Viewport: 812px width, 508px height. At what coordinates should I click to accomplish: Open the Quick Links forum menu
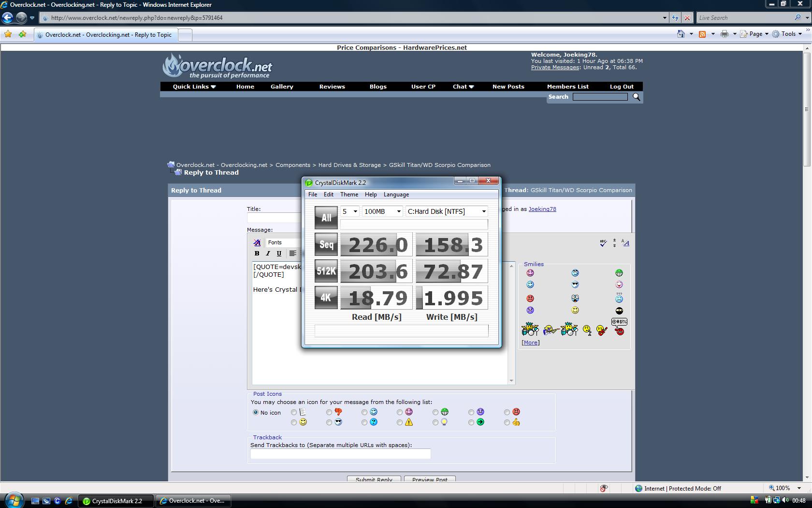pyautogui.click(x=194, y=87)
